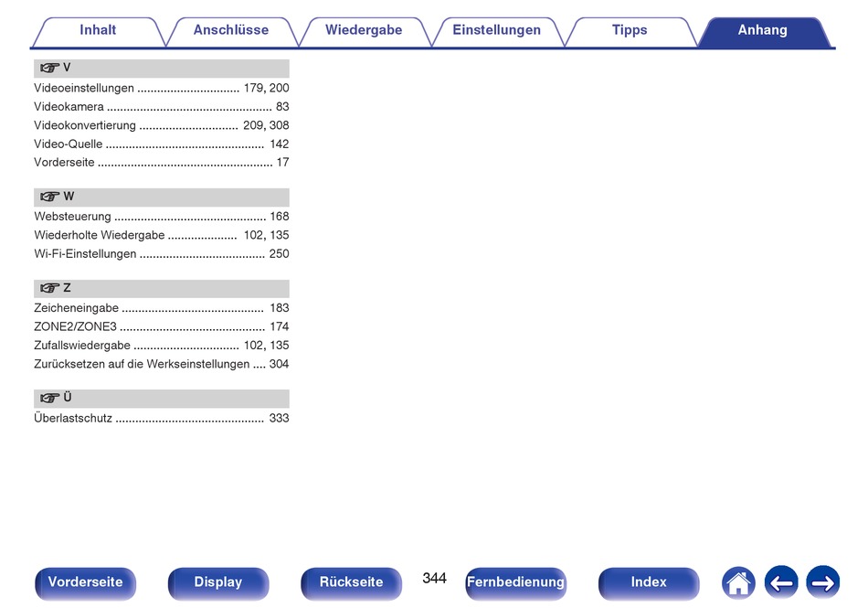Open the Fernbedienung button
This screenshot has width=868, height=608.
coord(515,582)
